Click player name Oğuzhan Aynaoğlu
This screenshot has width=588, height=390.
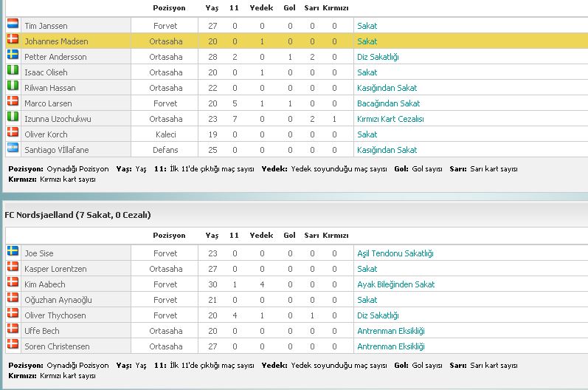click(x=58, y=301)
